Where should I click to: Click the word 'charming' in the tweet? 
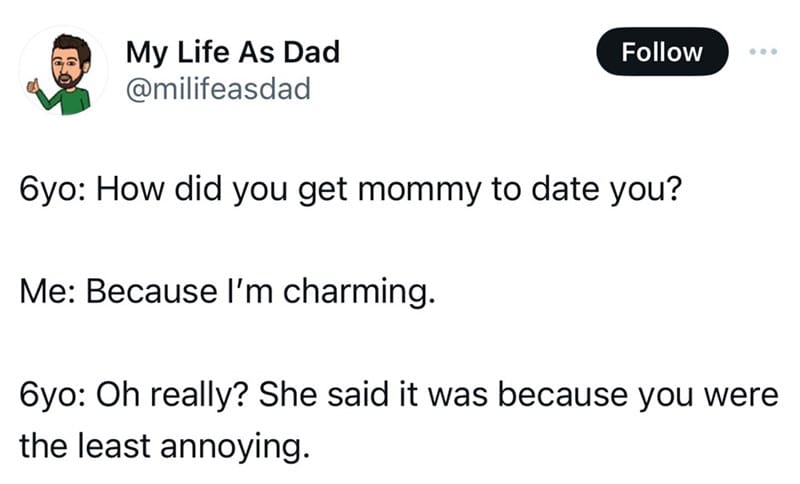(356, 292)
